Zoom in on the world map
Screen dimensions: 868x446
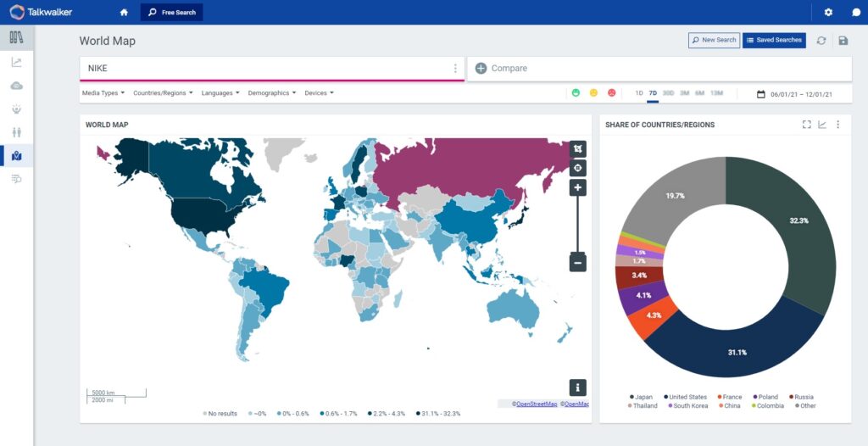(577, 187)
